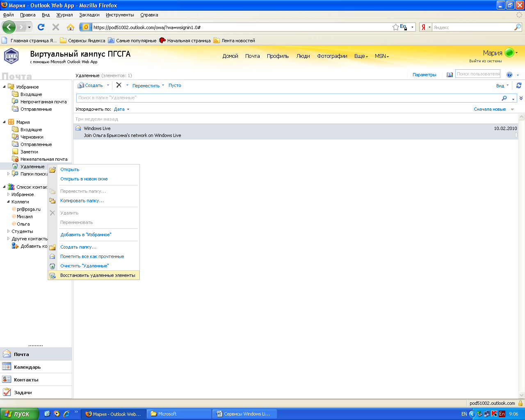Choose Добавить в "Избранное" menu entry
The width and height of the screenshot is (525, 420).
(x=94, y=235)
